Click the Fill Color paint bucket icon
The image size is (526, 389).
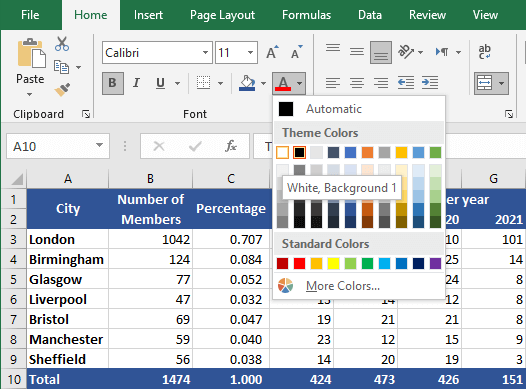(x=247, y=82)
